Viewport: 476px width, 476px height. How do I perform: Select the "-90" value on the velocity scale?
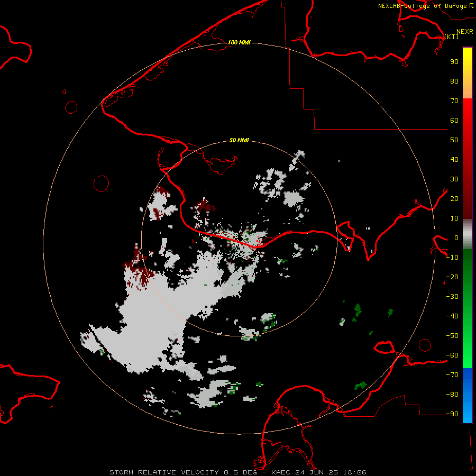click(x=452, y=414)
